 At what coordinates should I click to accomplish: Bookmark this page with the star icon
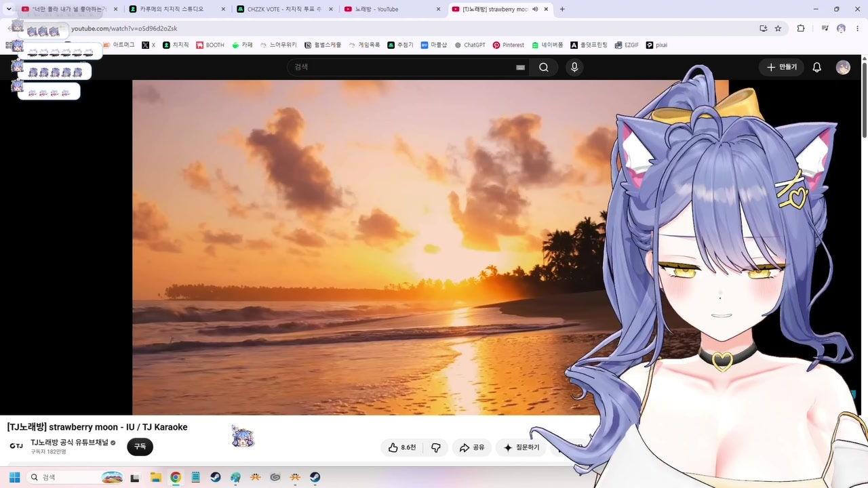(778, 28)
